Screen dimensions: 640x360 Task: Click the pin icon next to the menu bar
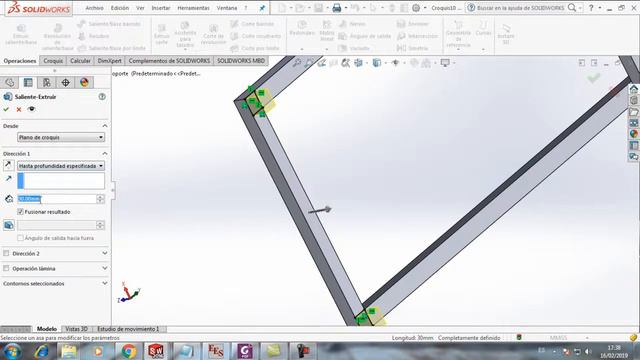pos(262,8)
